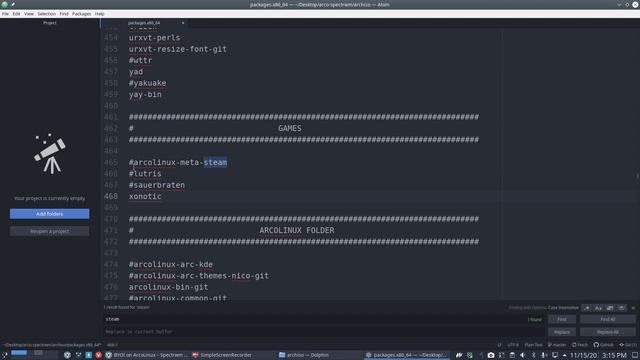Toggle match case search option
Viewport: 640px width, 360px height.
[598, 308]
